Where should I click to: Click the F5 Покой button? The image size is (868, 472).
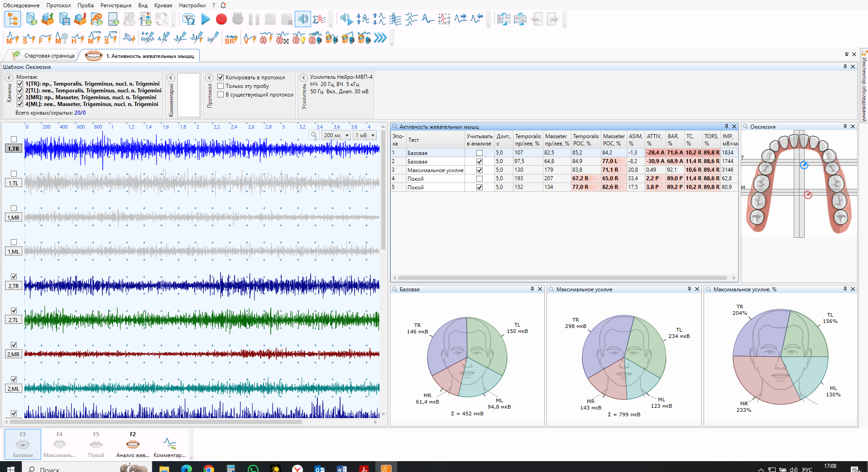tap(96, 444)
